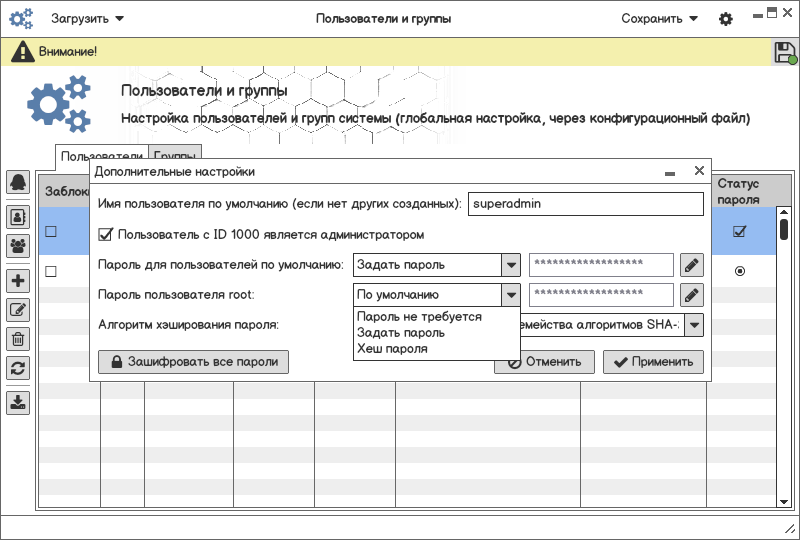This screenshot has height=540, width=800.
Task: Toggle the password status checkbox in highlighted row
Action: coord(740,232)
